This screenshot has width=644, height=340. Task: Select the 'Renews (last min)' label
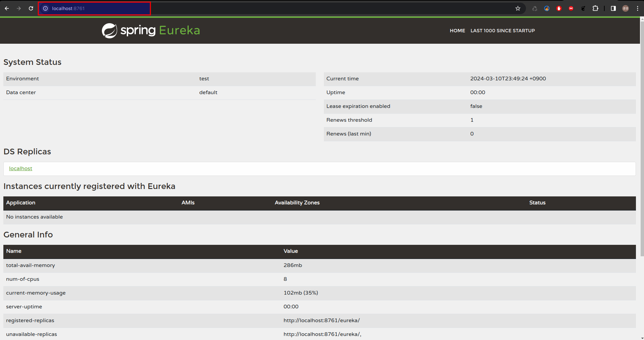(349, 134)
